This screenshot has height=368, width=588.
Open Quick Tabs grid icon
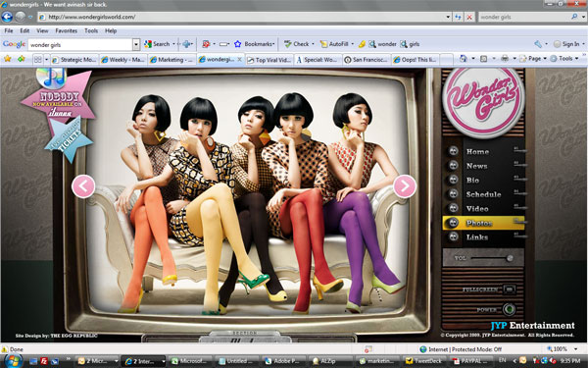[38, 59]
